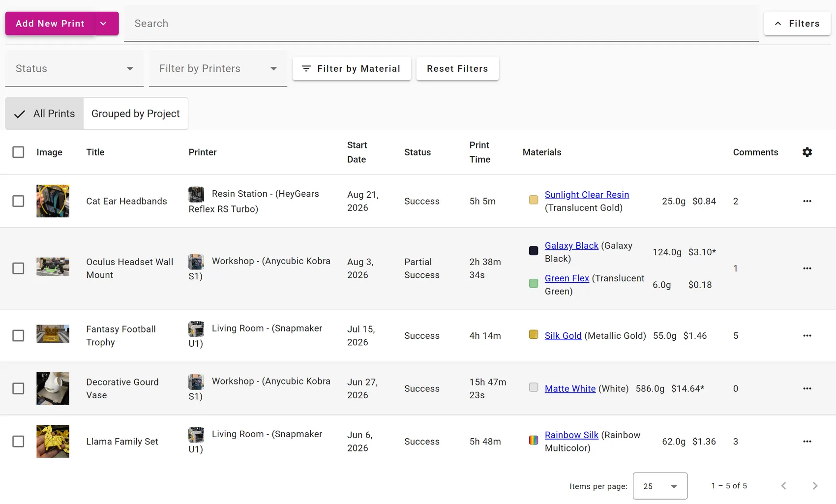This screenshot has width=836, height=504.
Task: Open Decorative Gourd Vase thumbnail image
Action: (x=53, y=388)
